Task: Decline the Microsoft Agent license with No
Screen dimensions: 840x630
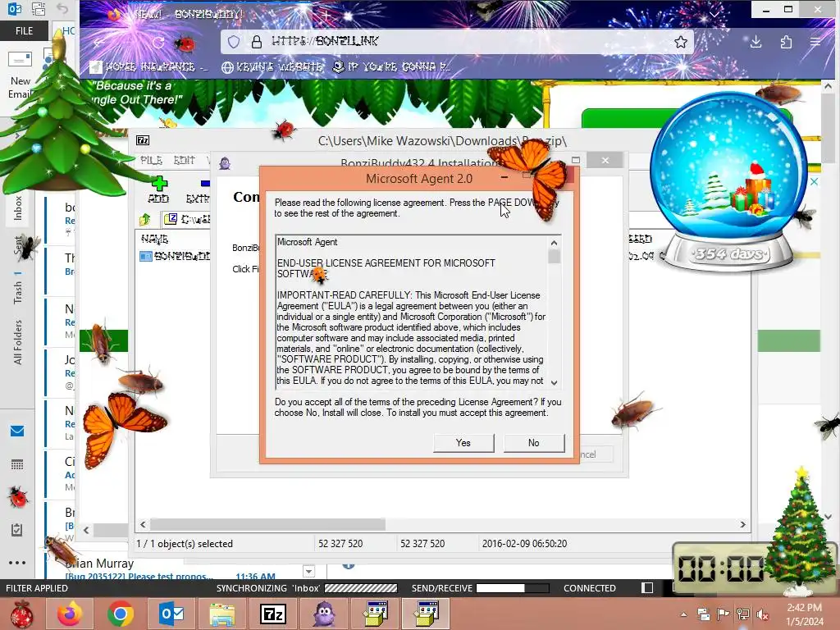Action: 533,443
